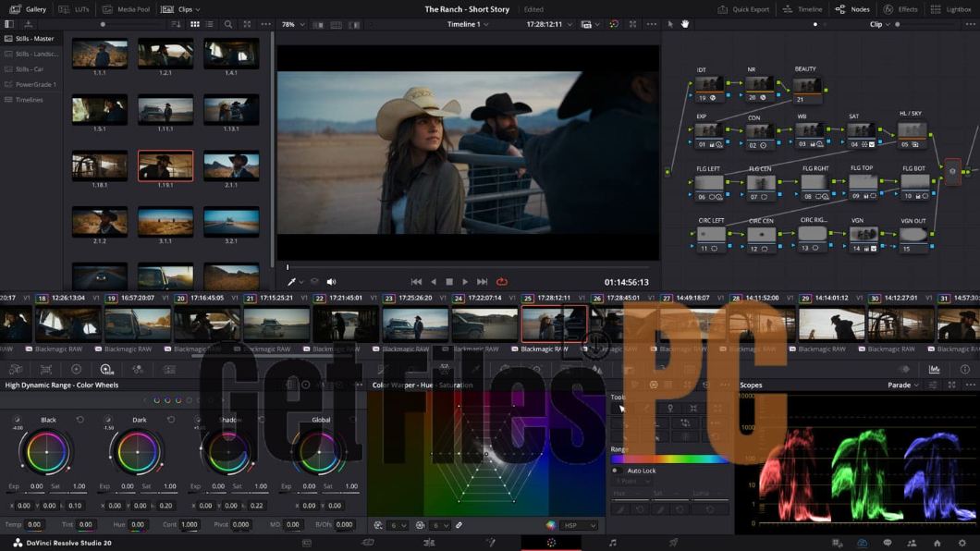The height and width of the screenshot is (551, 980).
Task: Open the Fusion page wand icon
Action: point(491,543)
